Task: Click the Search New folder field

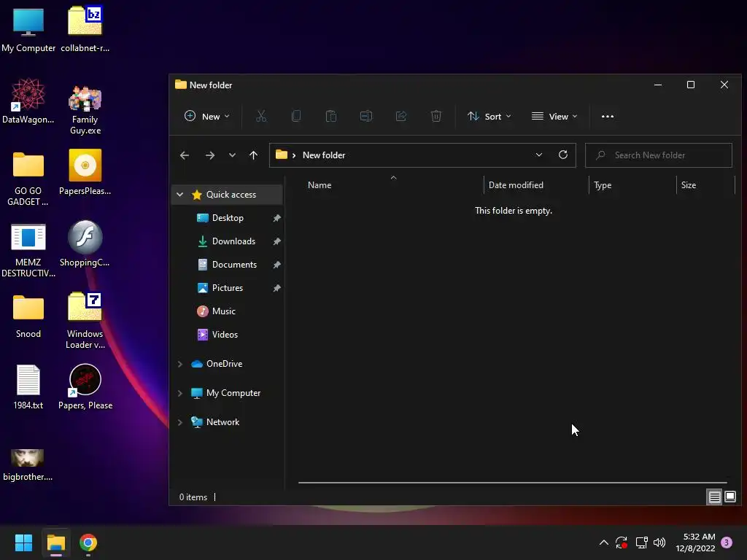Action: [659, 155]
